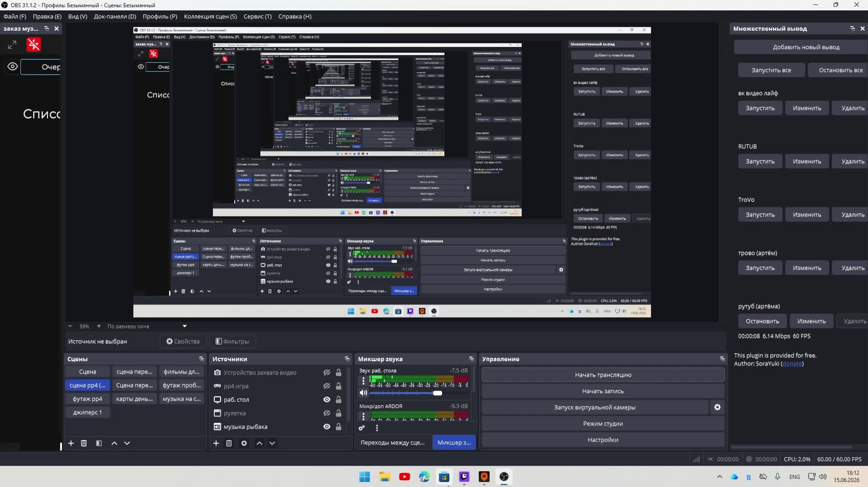Image resolution: width=868 pixels, height=487 pixels.
Task: Unlock the Устройство захвата видео source
Action: [x=339, y=373]
